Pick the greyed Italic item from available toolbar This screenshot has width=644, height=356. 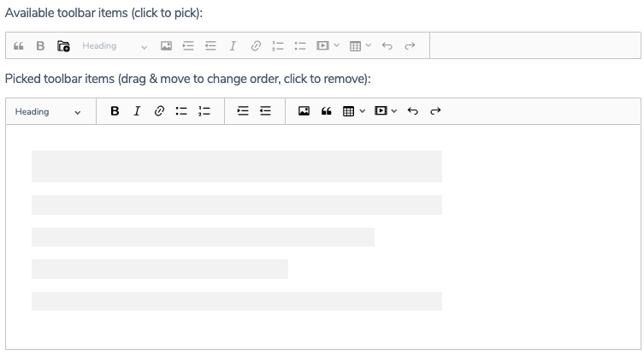point(233,46)
